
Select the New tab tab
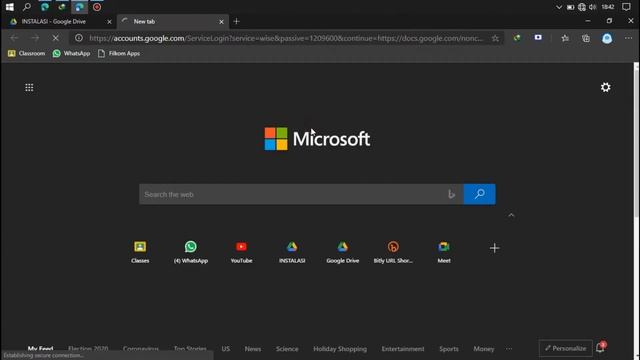(172, 22)
